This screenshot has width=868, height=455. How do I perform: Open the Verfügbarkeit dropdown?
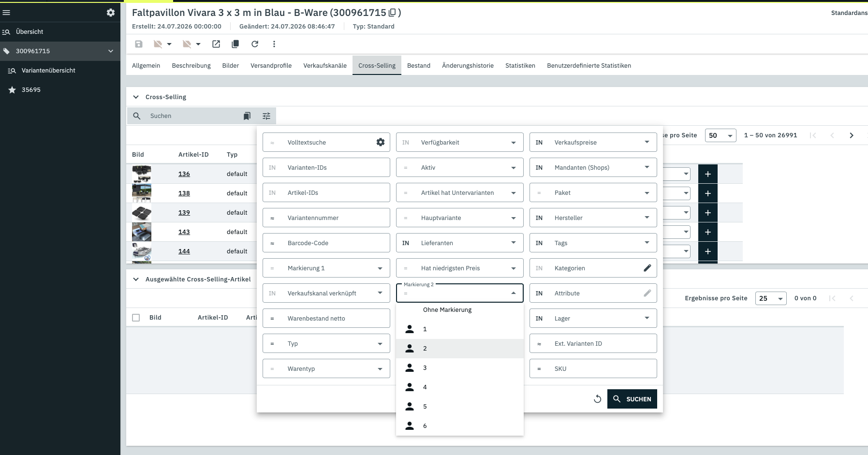coord(460,142)
